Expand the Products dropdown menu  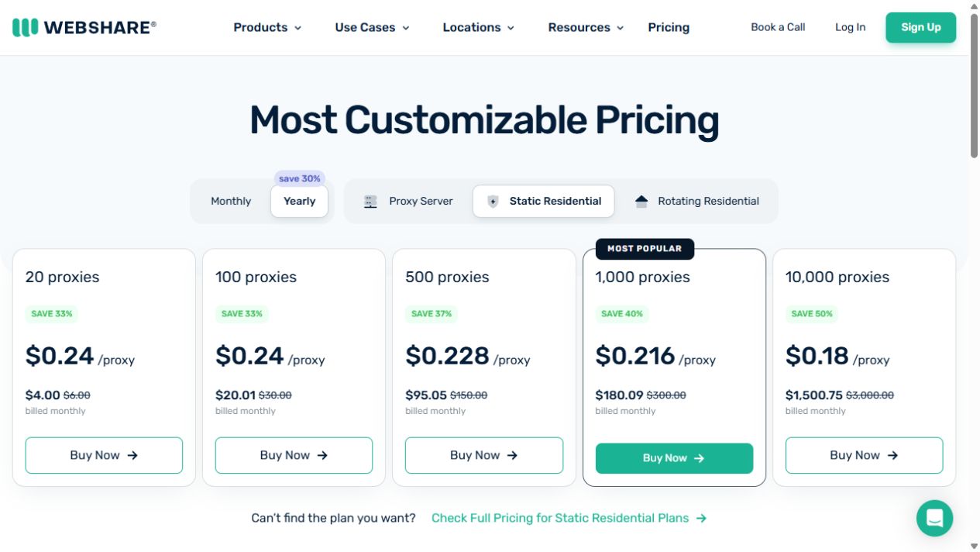tap(267, 27)
